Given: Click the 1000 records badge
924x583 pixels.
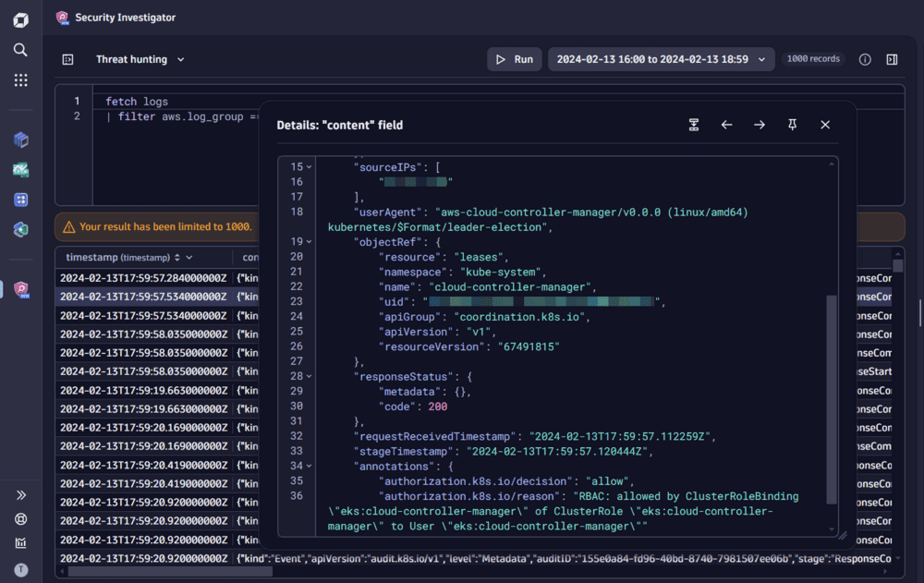Looking at the screenshot, I should point(813,58).
